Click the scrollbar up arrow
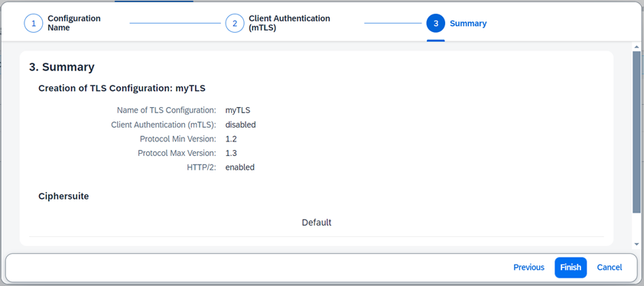Screen dimensions: 644x286 point(636,47)
